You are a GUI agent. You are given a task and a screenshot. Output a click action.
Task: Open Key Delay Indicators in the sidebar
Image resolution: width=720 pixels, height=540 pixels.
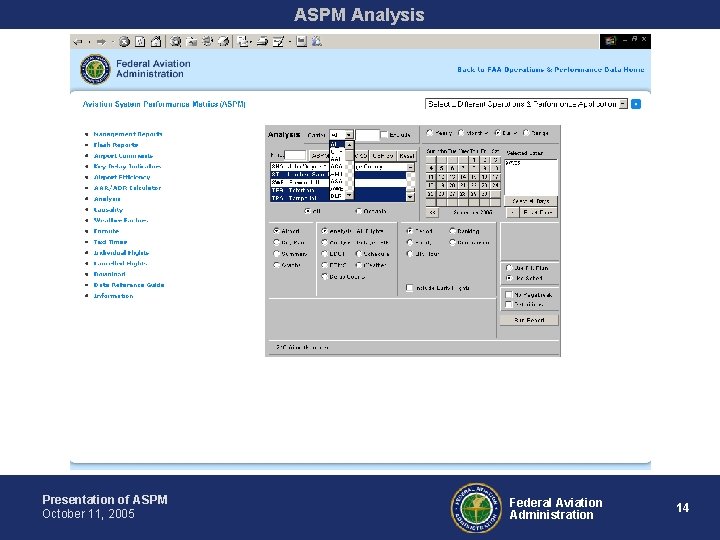(127, 166)
